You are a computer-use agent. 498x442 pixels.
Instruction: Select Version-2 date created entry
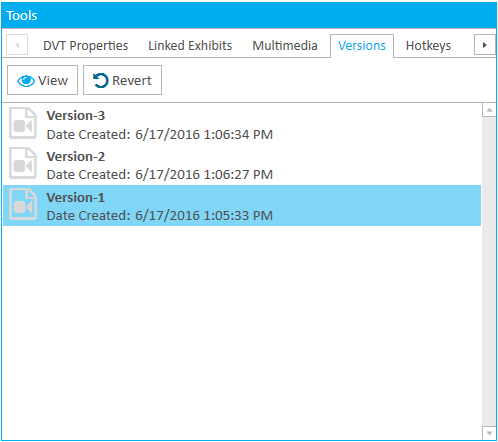(x=160, y=175)
